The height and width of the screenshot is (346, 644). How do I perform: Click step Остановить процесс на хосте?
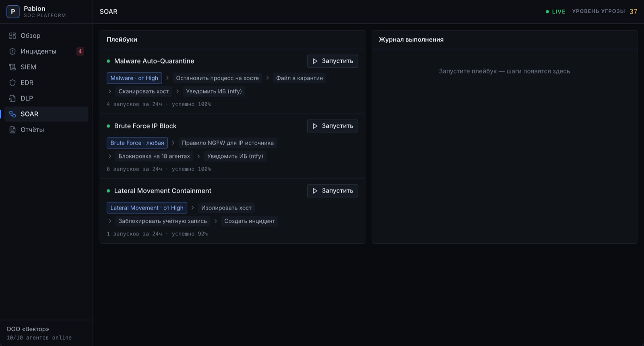[217, 78]
